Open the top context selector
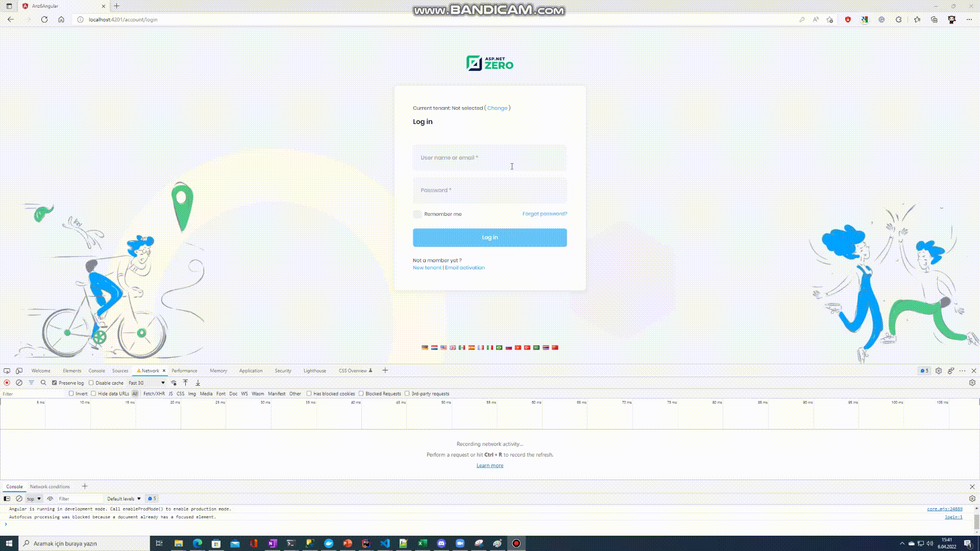 [x=34, y=499]
